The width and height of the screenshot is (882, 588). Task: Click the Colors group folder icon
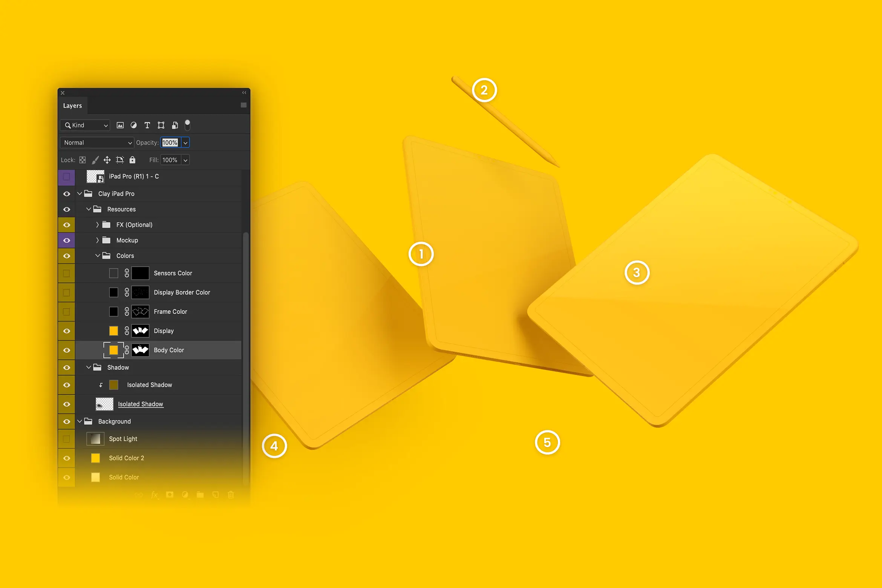coord(107,256)
